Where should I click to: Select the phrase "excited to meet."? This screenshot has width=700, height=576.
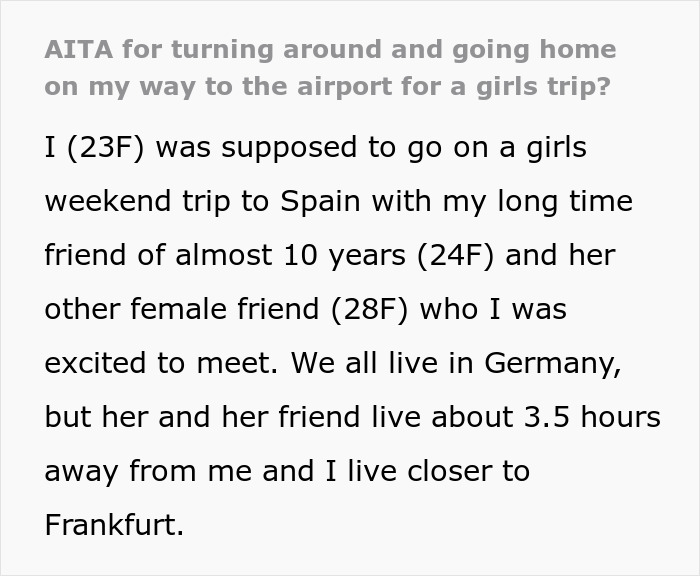point(161,363)
